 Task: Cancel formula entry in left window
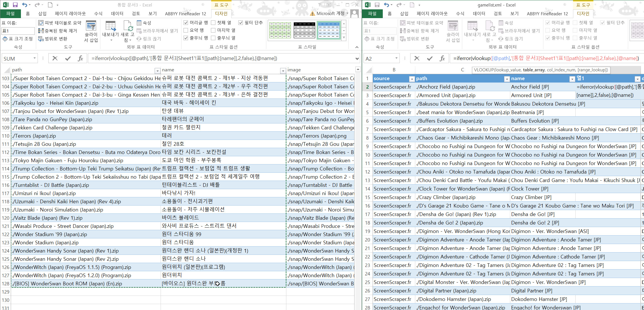[x=55, y=58]
